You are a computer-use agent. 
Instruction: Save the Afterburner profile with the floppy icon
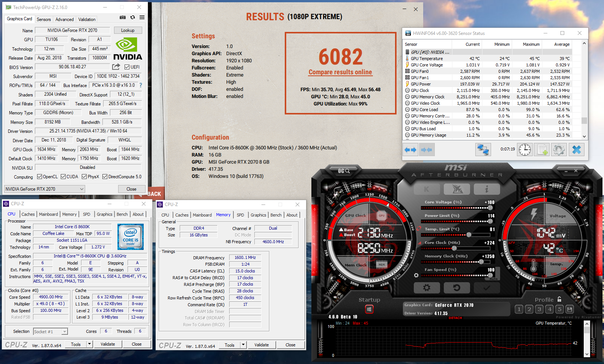coord(569,309)
